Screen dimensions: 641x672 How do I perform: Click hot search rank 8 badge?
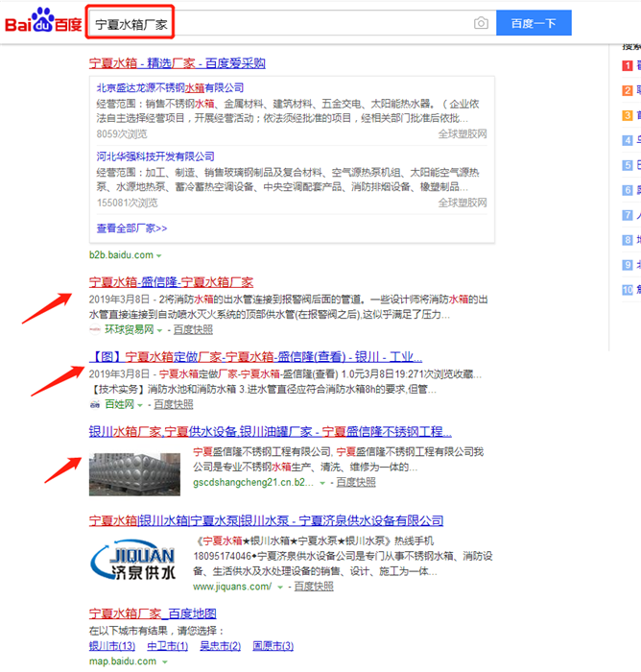coord(628,240)
